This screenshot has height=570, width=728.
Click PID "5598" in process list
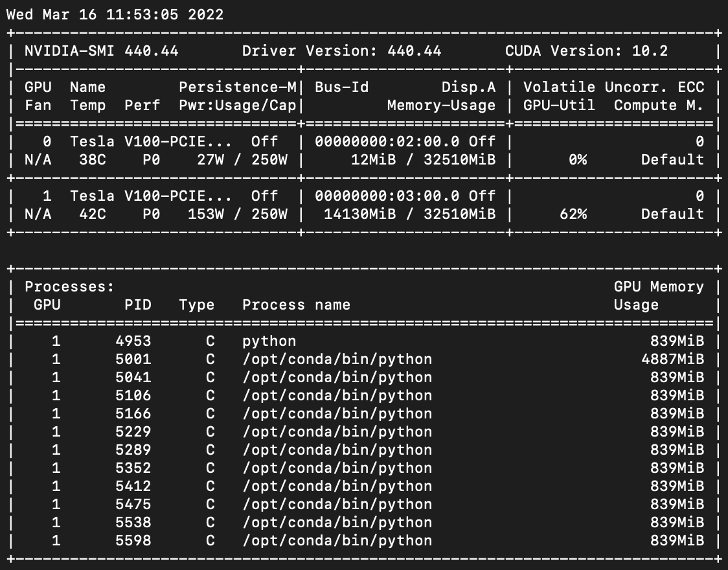click(x=133, y=540)
